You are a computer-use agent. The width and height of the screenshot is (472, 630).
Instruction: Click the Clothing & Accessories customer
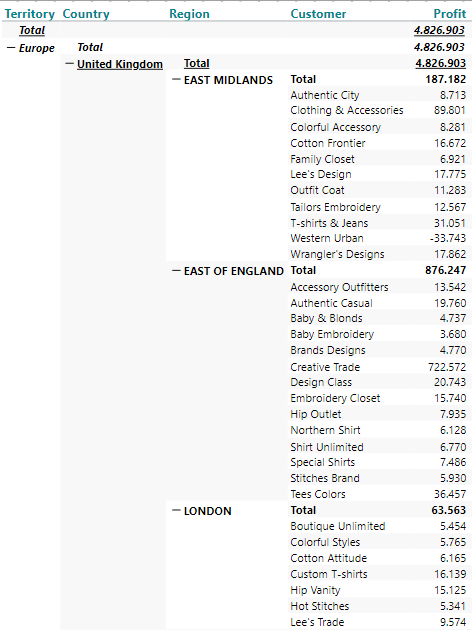(347, 110)
